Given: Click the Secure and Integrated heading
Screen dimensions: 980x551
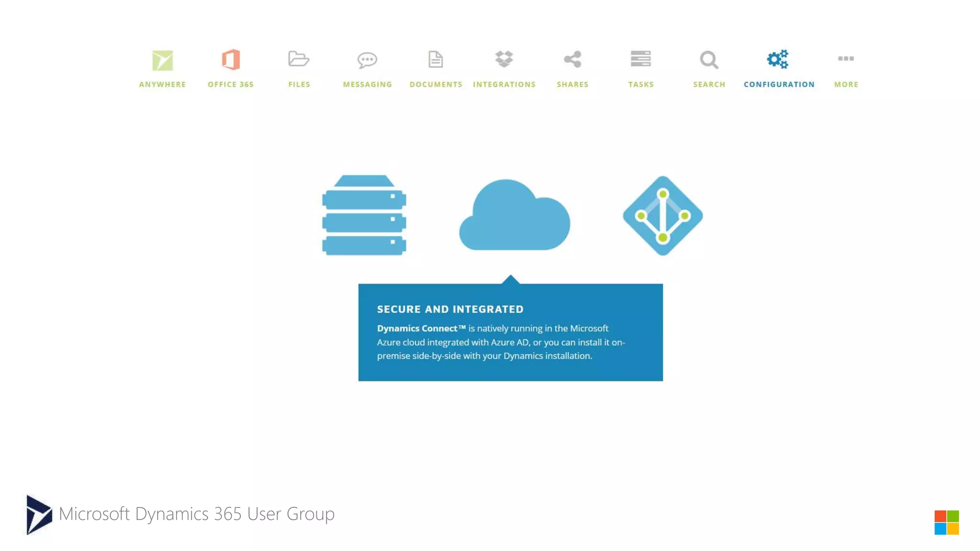Looking at the screenshot, I should point(450,309).
